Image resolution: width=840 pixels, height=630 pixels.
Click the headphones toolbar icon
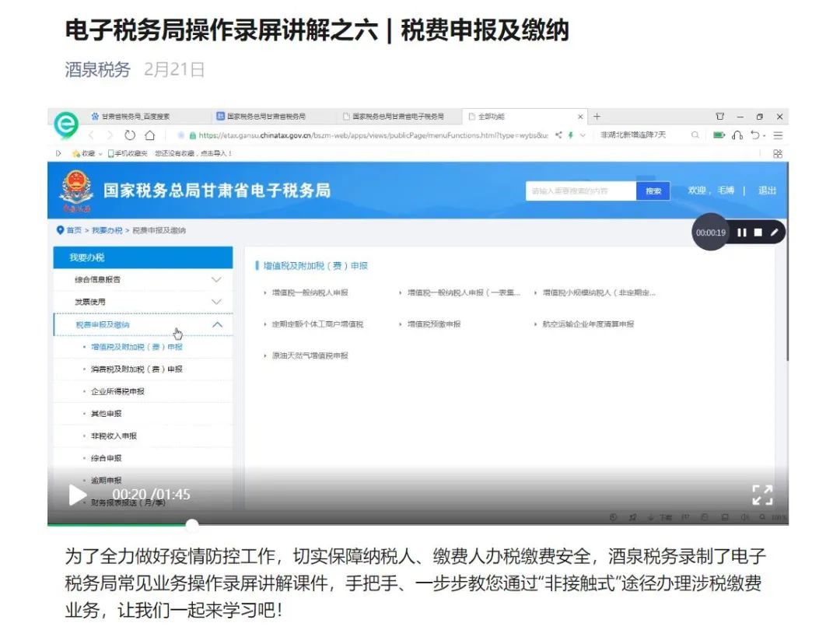coord(737,135)
